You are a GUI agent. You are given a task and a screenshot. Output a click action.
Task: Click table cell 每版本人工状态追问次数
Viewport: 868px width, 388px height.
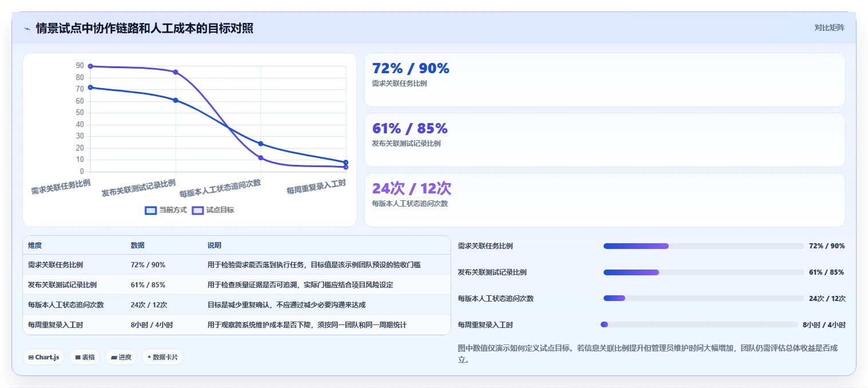pyautogui.click(x=66, y=304)
